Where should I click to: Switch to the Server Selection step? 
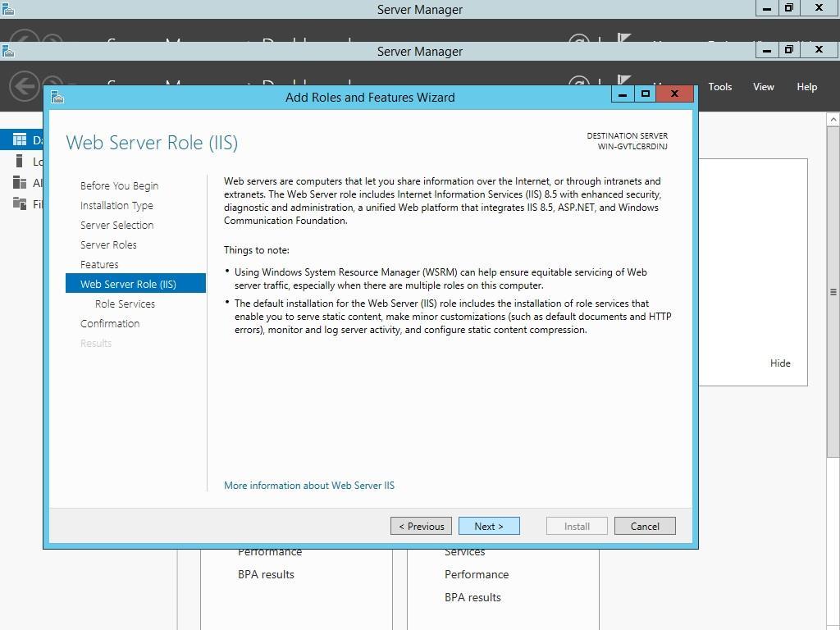[116, 225]
